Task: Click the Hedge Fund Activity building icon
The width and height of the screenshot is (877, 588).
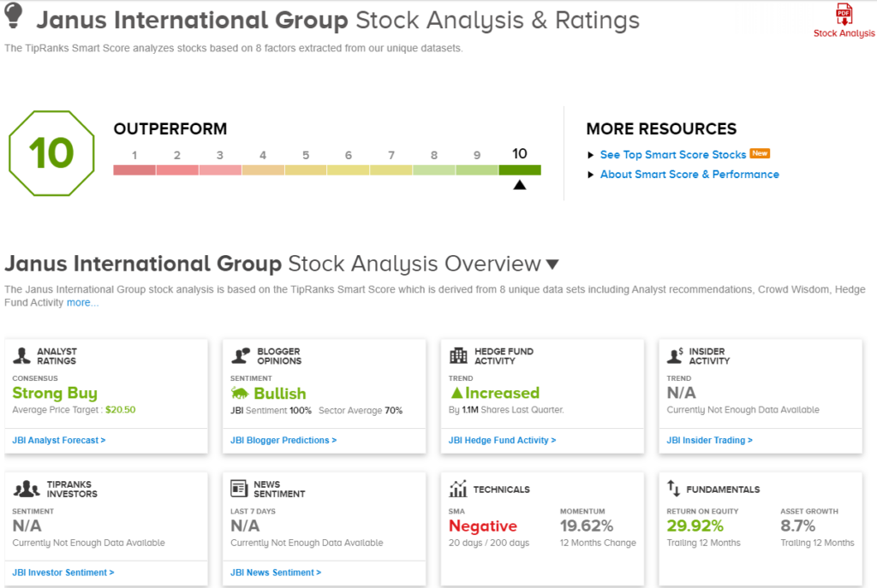Action: (x=458, y=355)
